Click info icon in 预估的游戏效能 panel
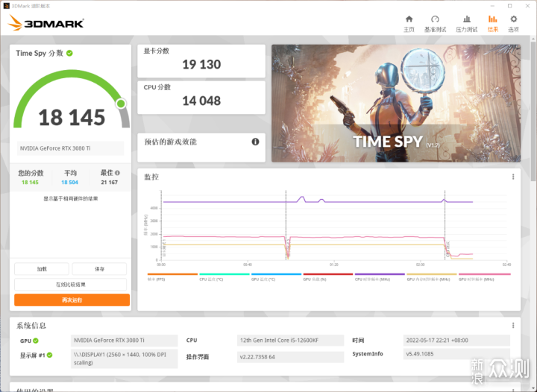537x392 pixels. [x=255, y=142]
